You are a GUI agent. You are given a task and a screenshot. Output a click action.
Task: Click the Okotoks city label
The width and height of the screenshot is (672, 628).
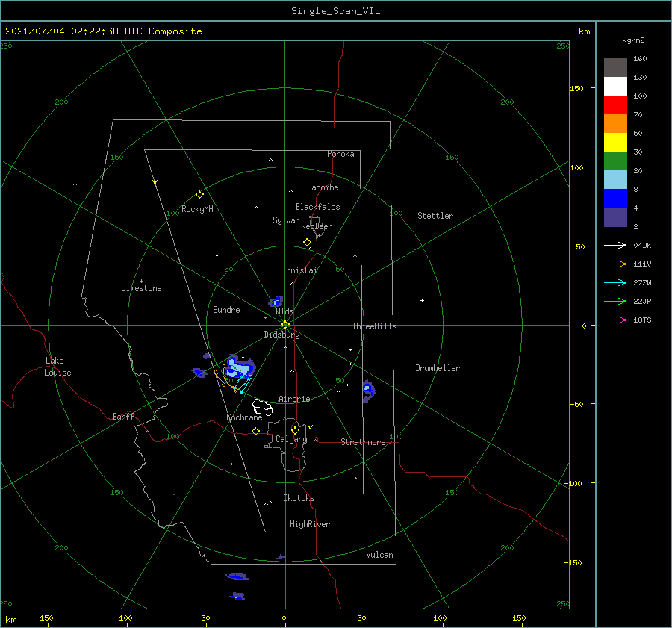tap(299, 498)
